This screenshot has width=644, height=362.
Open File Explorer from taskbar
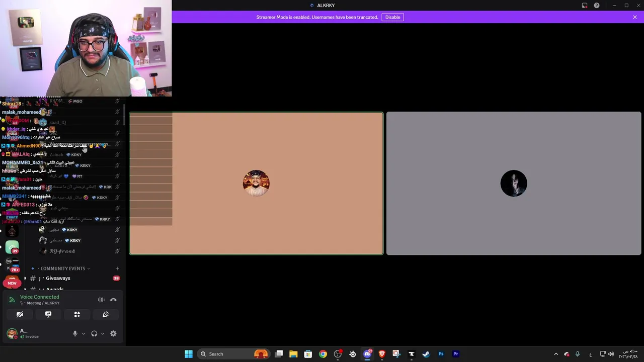click(293, 354)
